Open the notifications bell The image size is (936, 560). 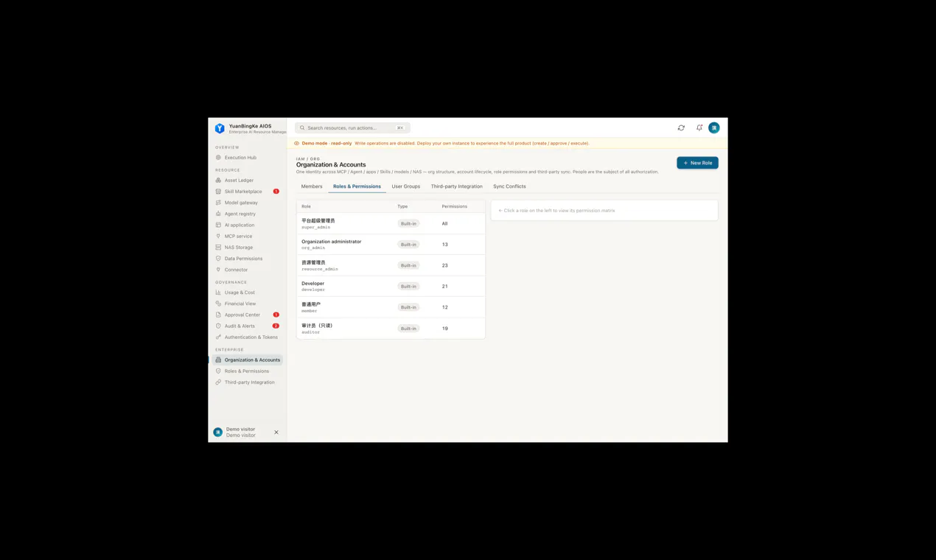pyautogui.click(x=699, y=128)
